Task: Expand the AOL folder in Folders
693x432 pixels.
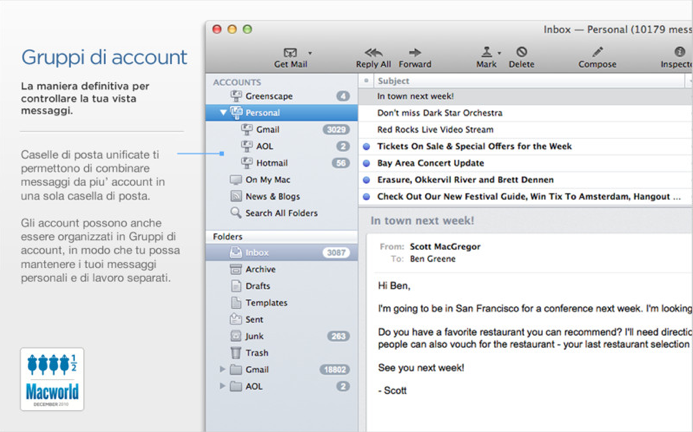Action: pyautogui.click(x=222, y=386)
